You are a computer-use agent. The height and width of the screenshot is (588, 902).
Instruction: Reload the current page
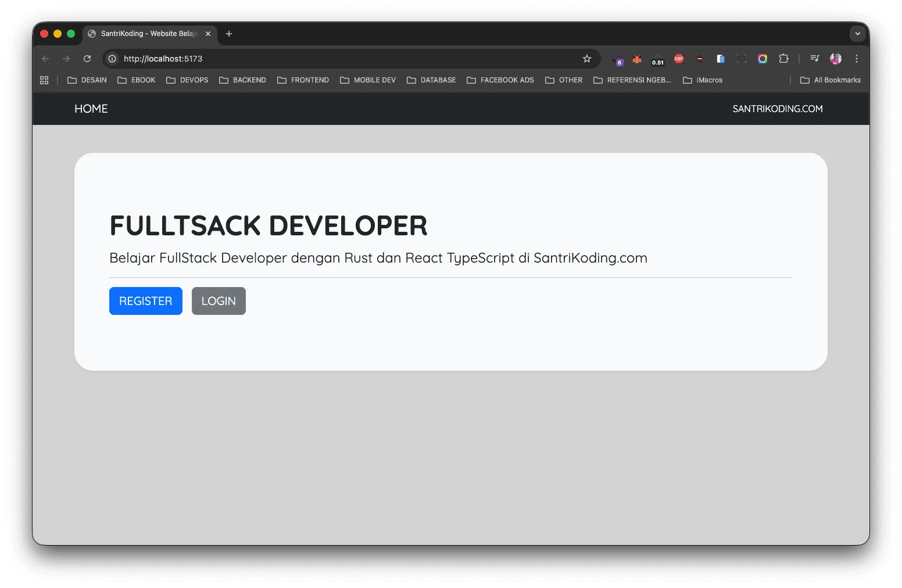point(87,59)
